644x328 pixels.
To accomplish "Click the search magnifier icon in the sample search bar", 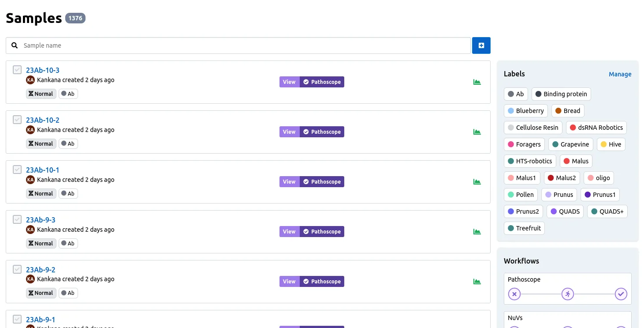I will coord(15,45).
